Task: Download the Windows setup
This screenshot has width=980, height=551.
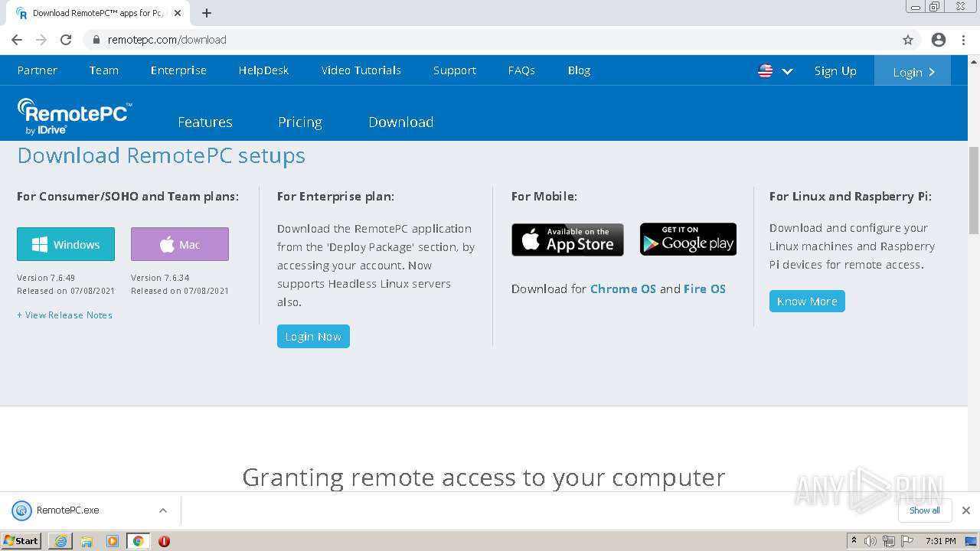Action: click(66, 244)
